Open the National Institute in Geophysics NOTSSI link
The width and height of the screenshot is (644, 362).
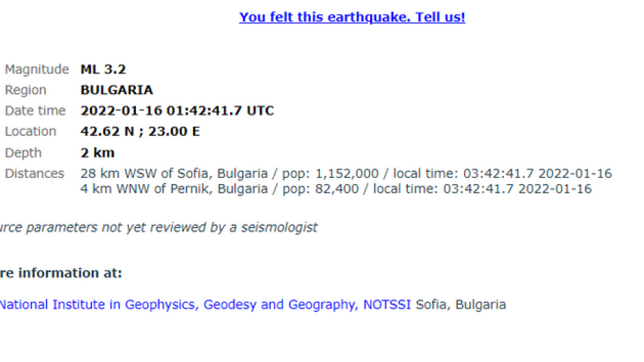pos(206,305)
